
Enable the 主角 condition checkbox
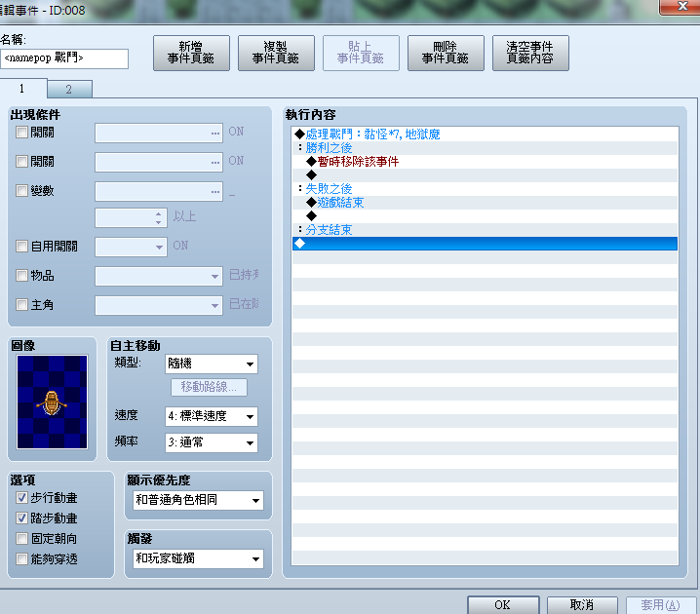[x=21, y=304]
